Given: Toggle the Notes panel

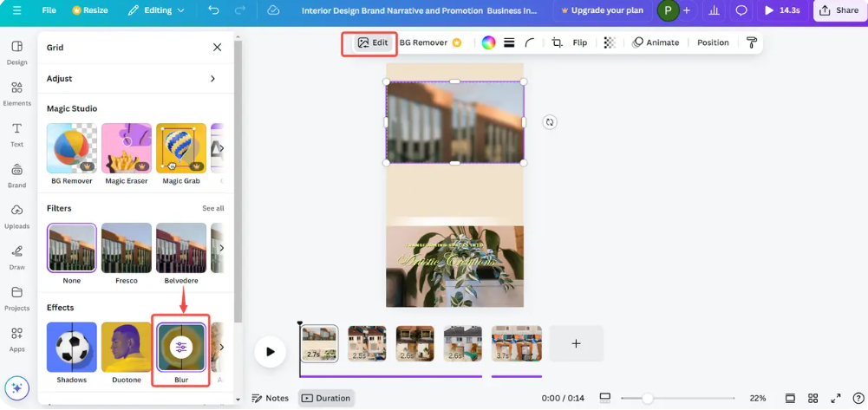Looking at the screenshot, I should pos(270,398).
